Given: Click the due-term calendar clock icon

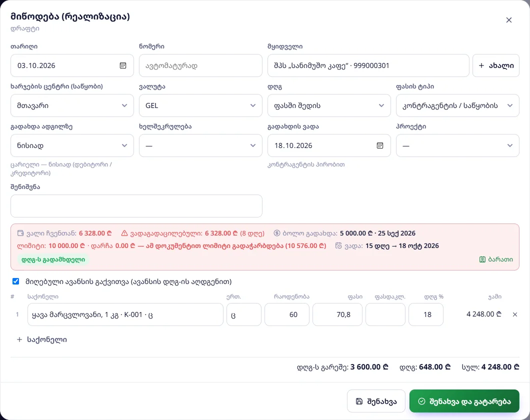Looking at the screenshot, I should point(338,245).
